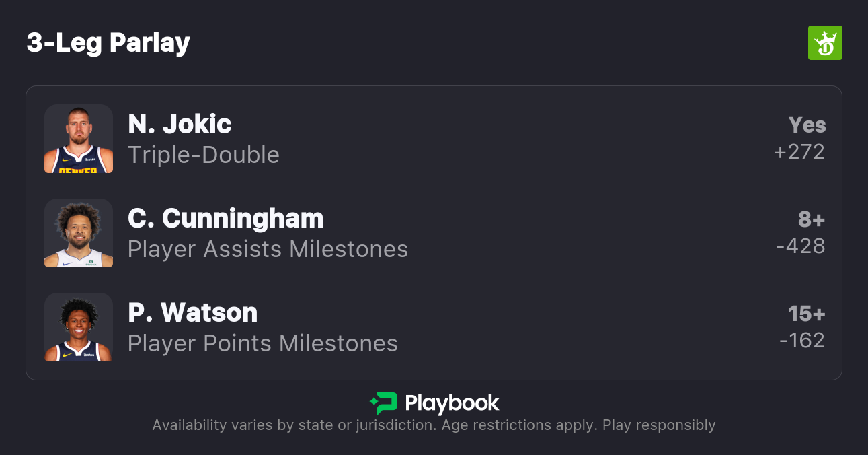Click the 8+ assists selection

811,219
